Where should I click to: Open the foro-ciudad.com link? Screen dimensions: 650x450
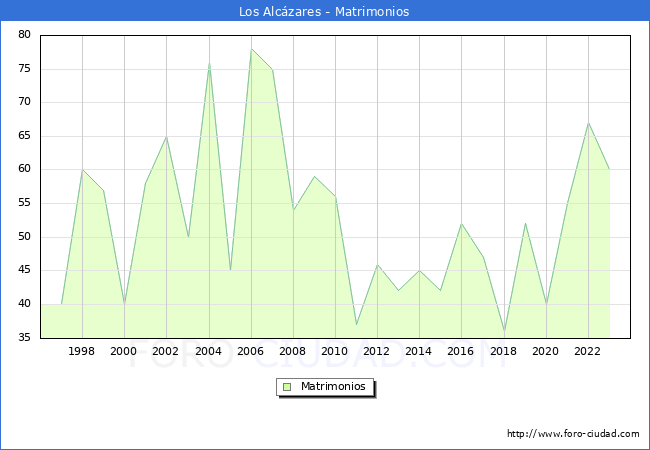[573, 434]
